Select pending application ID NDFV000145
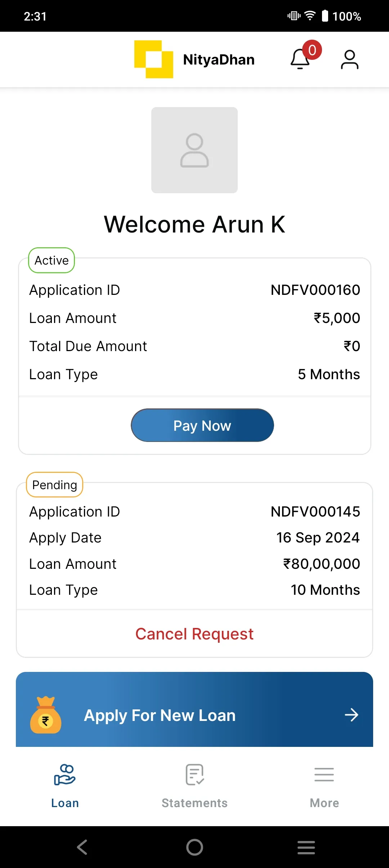 click(315, 511)
